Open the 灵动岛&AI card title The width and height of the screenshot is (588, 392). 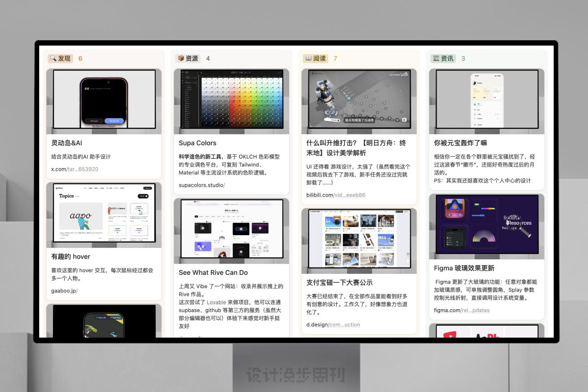click(x=66, y=143)
